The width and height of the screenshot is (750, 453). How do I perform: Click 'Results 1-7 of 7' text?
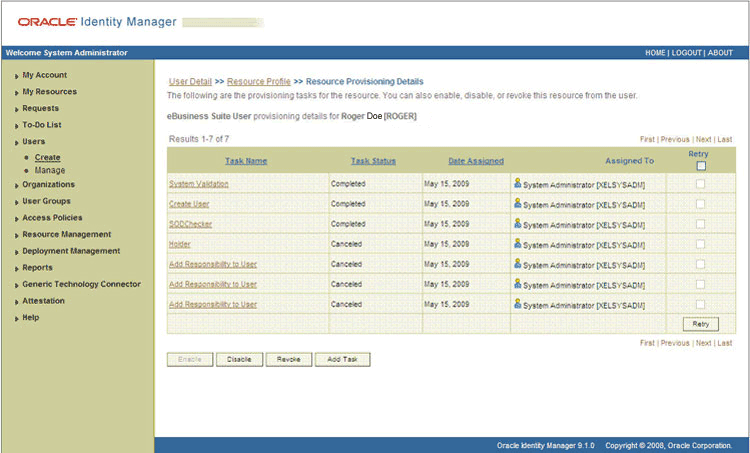(x=199, y=139)
